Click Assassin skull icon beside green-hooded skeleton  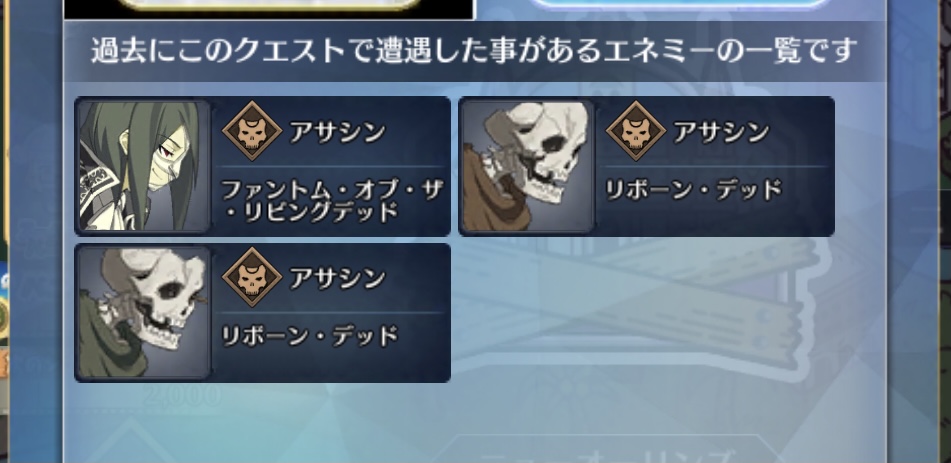tap(252, 277)
